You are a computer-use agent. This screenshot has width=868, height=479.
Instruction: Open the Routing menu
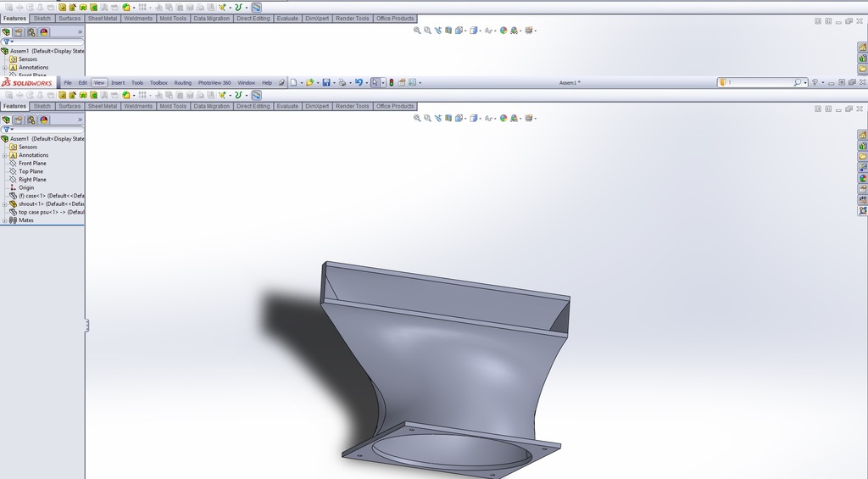[x=183, y=82]
